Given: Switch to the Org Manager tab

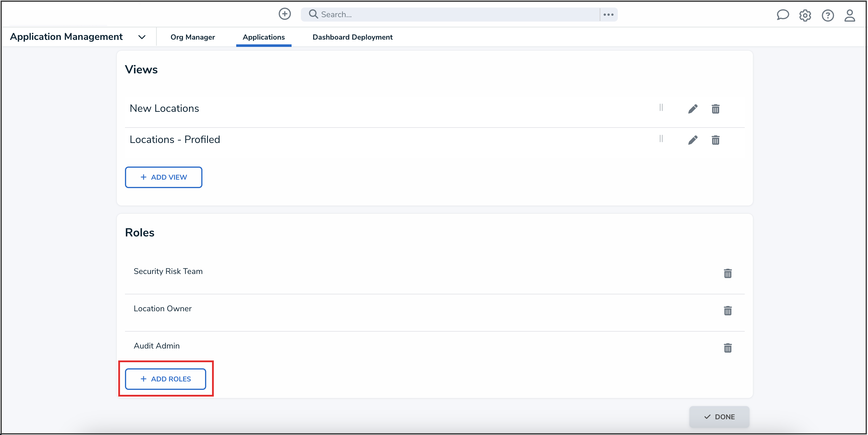Looking at the screenshot, I should click(193, 37).
